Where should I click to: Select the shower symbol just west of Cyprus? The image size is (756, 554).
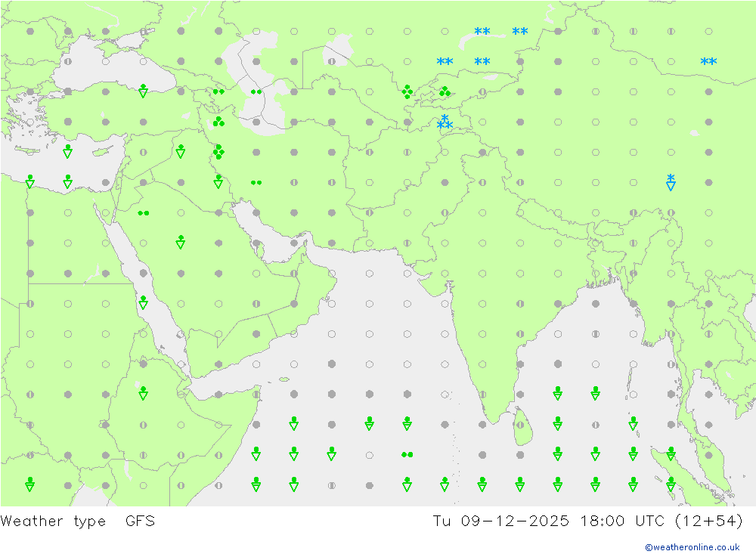pyautogui.click(x=68, y=151)
